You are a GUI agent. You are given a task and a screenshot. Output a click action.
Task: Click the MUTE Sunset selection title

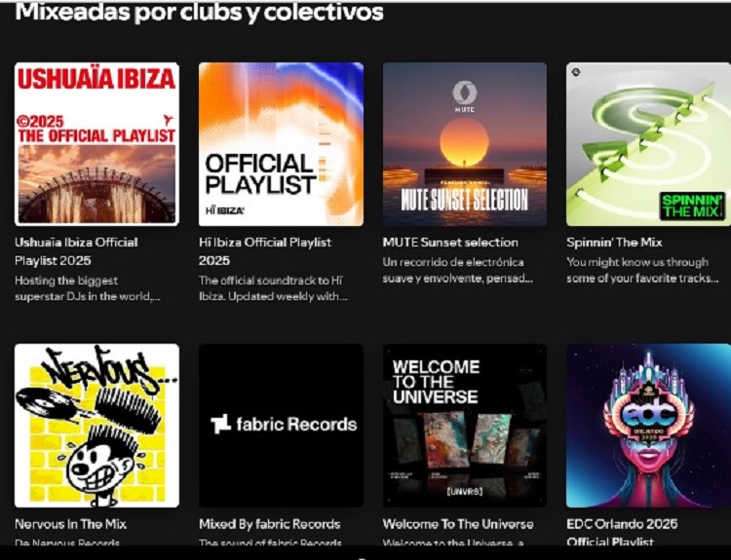[450, 243]
